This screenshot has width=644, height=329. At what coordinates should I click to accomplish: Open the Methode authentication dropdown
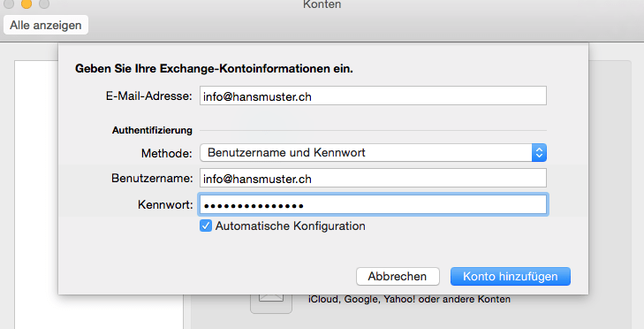[x=373, y=153]
